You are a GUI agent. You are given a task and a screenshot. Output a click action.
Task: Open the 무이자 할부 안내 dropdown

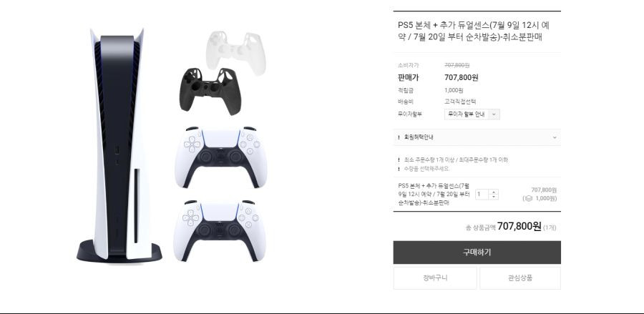coord(472,114)
